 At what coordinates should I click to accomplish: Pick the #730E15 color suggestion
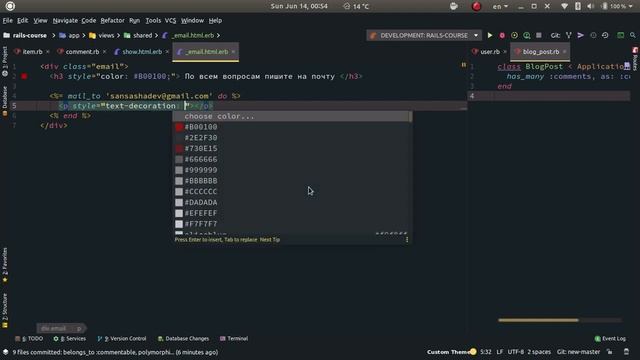click(291, 149)
